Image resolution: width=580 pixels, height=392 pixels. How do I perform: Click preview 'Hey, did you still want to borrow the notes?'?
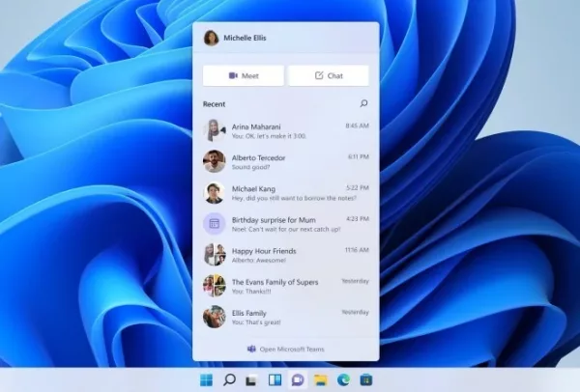tap(294, 198)
